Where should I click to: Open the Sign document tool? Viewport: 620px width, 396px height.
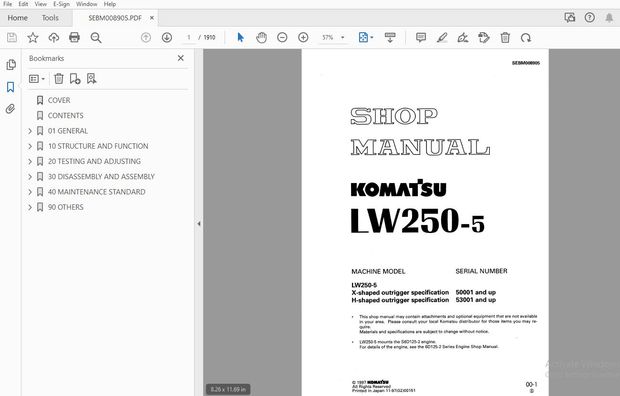click(463, 38)
